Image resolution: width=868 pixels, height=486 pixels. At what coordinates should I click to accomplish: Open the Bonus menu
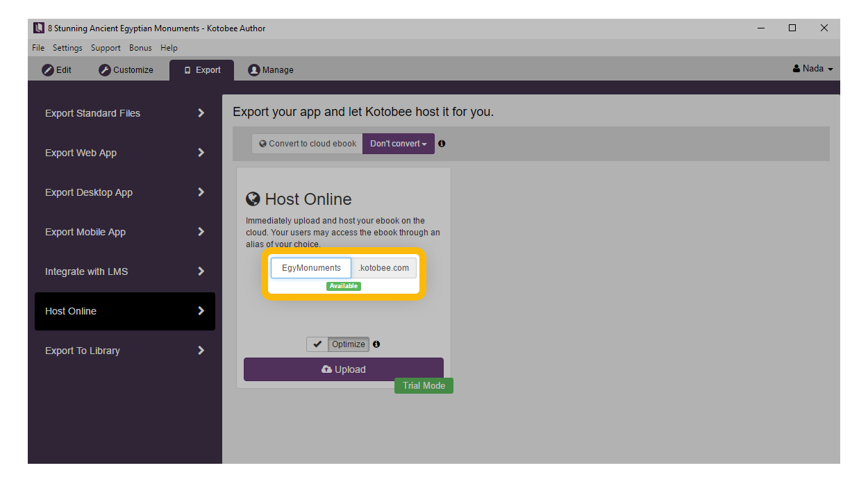click(x=140, y=48)
